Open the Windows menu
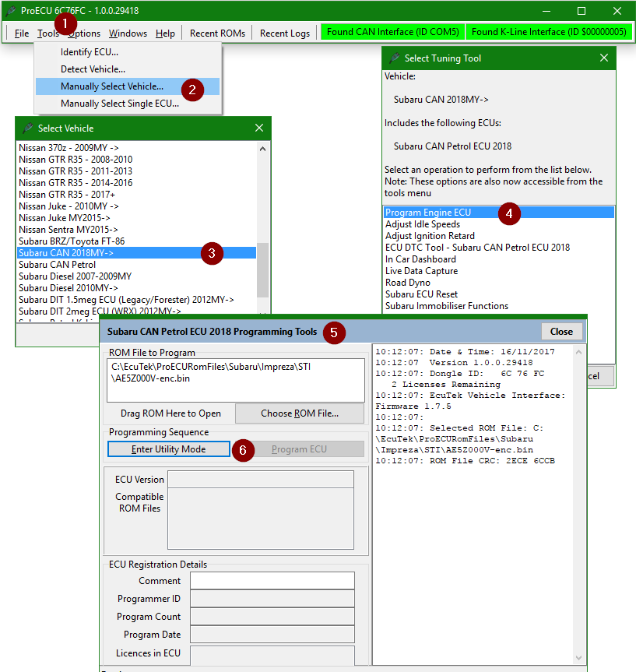Viewport: 636px width, 672px height. [128, 33]
